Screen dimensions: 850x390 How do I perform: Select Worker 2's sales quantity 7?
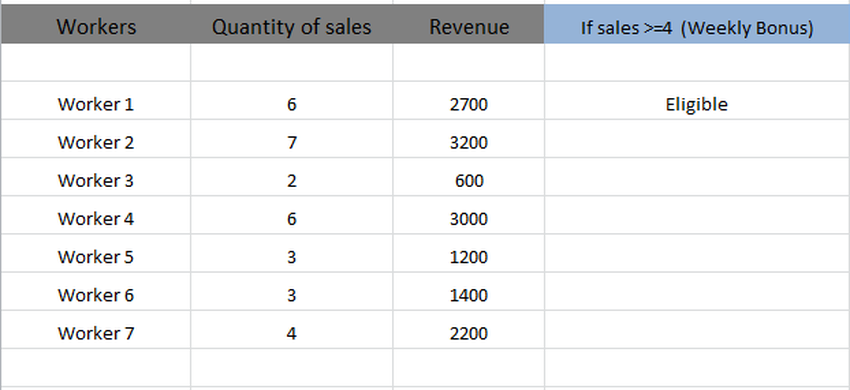[292, 139]
